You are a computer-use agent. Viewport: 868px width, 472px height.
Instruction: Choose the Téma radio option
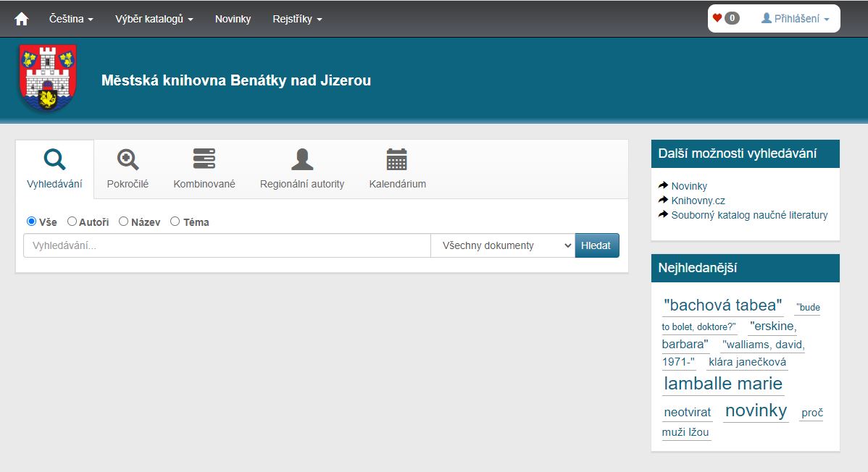click(x=175, y=222)
